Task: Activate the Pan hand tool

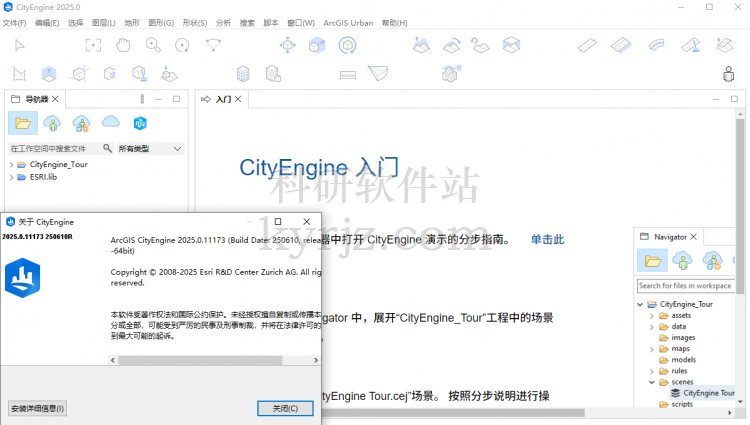Action: 123,45
